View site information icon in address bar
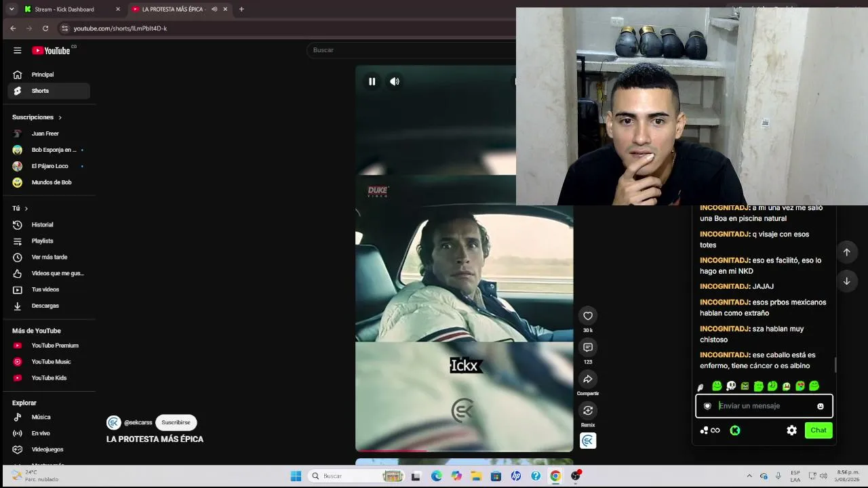The image size is (868, 488). point(65,28)
